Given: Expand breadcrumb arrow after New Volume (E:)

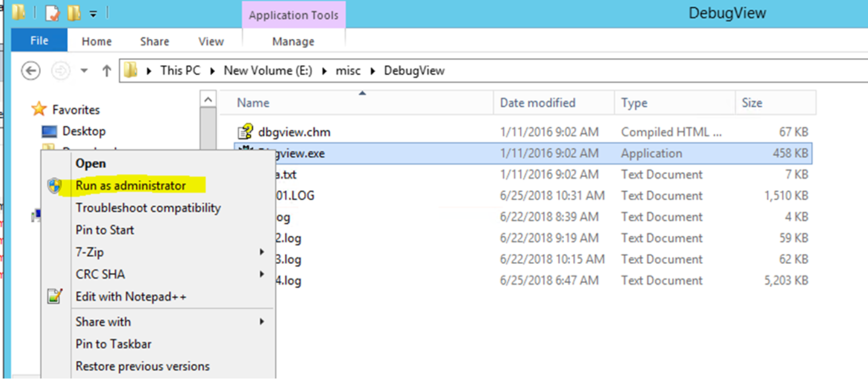Looking at the screenshot, I should [x=324, y=71].
